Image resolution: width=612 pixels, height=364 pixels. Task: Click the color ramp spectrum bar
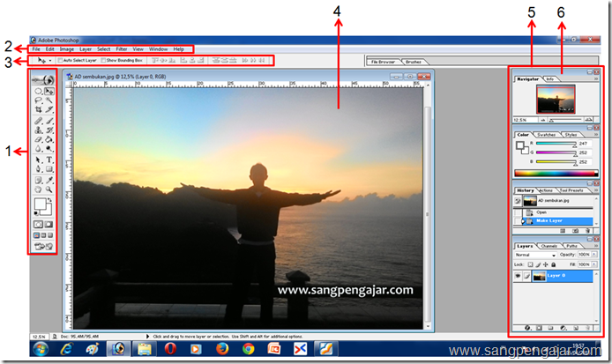click(x=556, y=174)
